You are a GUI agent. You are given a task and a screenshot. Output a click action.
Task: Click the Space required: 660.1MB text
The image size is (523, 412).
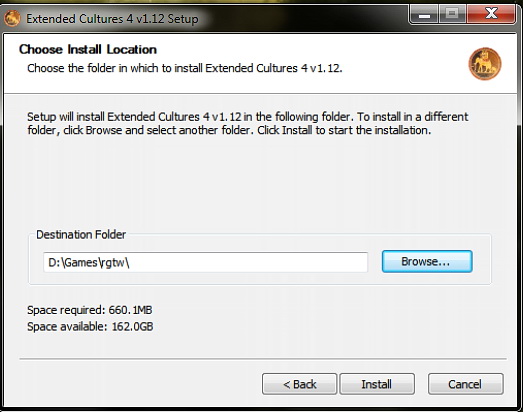[90, 310]
